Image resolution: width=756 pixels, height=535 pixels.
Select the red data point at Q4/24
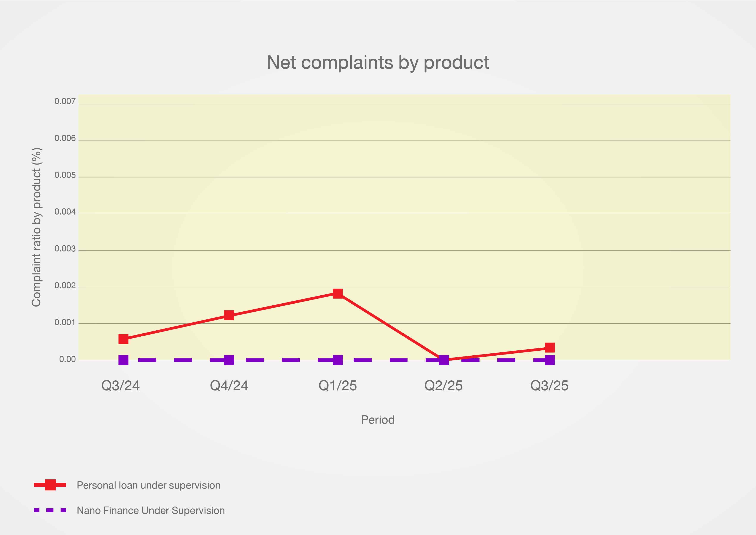[x=229, y=315]
